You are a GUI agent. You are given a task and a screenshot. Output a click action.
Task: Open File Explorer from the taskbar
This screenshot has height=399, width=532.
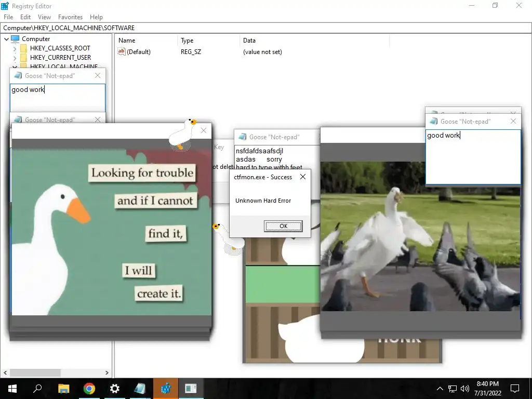coord(63,389)
